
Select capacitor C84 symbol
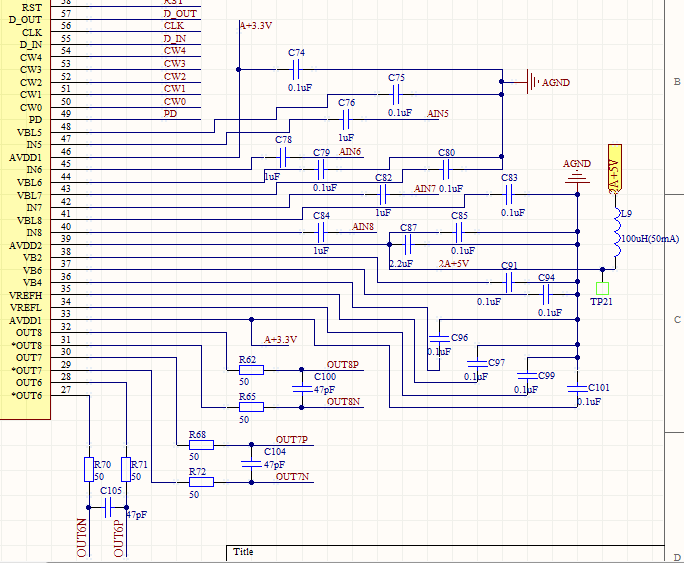tap(321, 232)
